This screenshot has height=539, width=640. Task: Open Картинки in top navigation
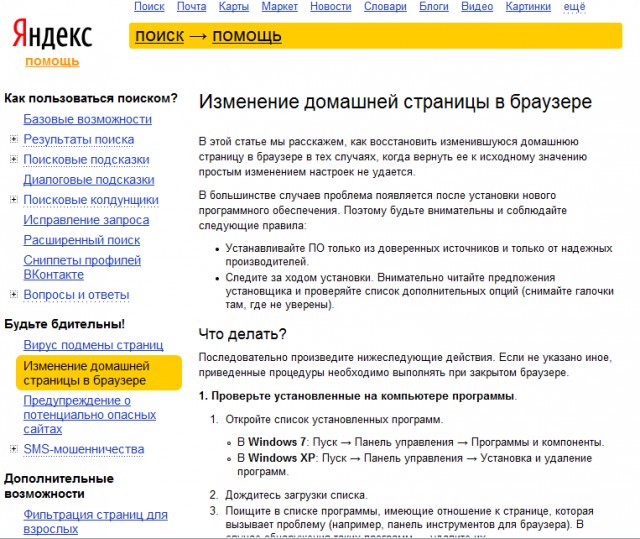[x=528, y=7]
